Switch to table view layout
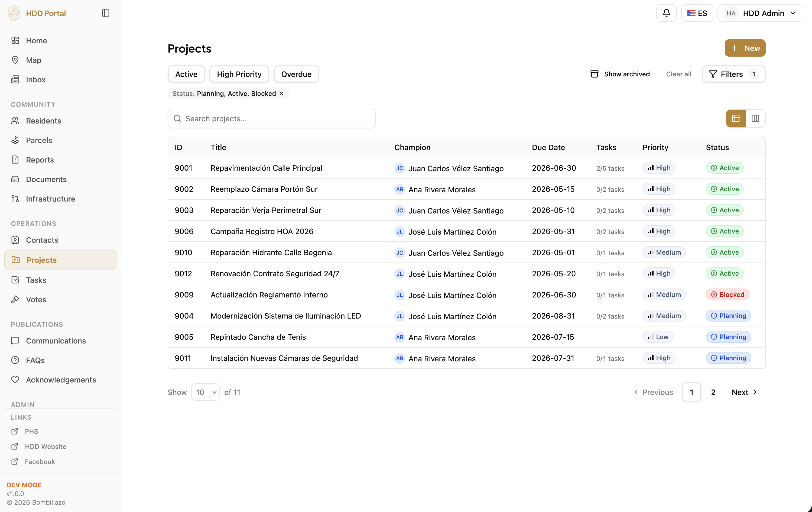The height and width of the screenshot is (512, 812). click(736, 118)
